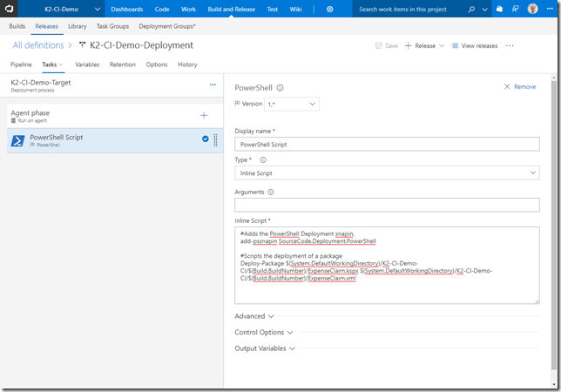Click the VSTS logo icon

pos(9,9)
